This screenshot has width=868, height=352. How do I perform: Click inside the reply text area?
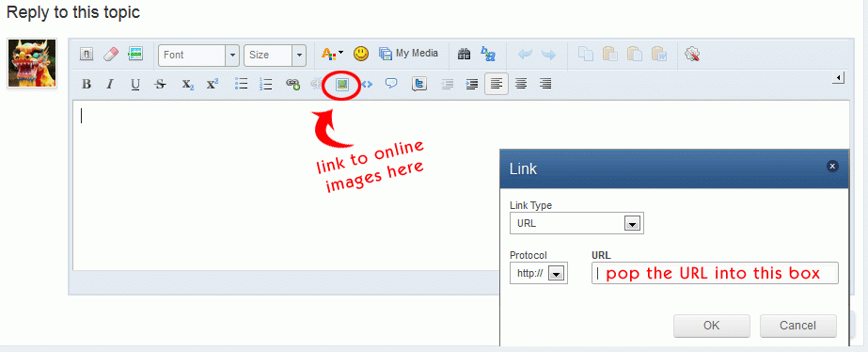[460, 184]
